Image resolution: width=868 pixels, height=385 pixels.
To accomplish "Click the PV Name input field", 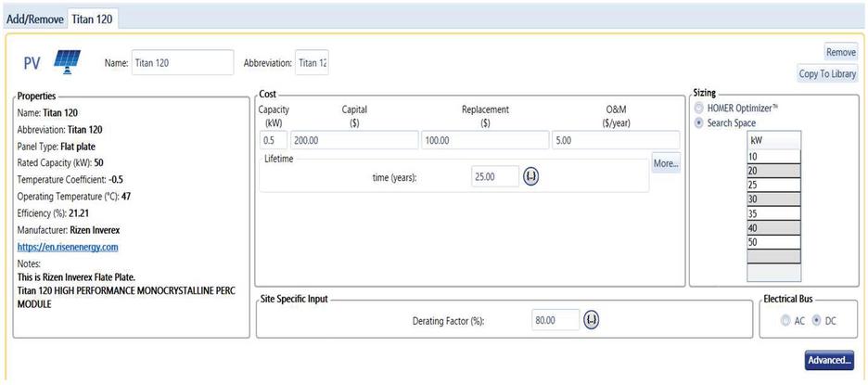I will tap(182, 63).
